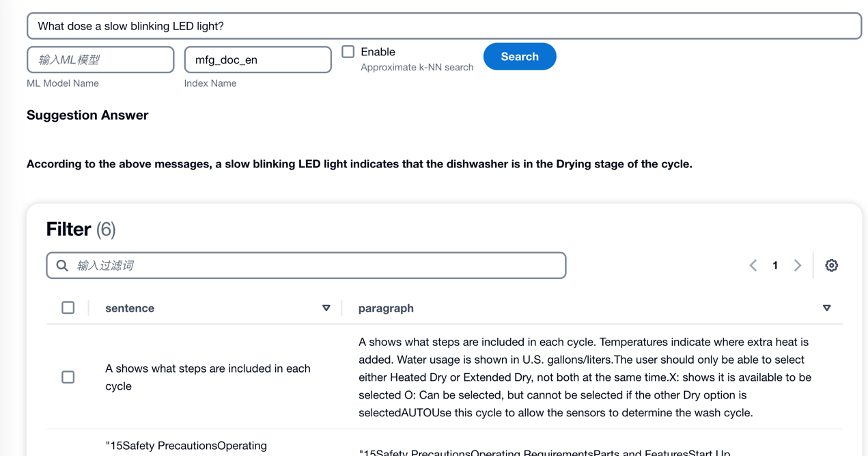868x456 pixels.
Task: Go to previous page arrow
Action: [753, 265]
